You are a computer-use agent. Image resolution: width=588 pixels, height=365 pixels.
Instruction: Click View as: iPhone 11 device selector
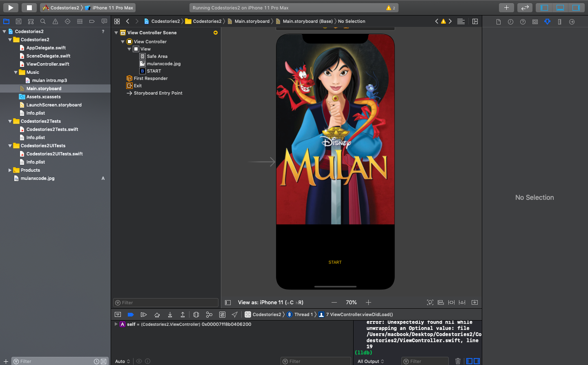[270, 303]
